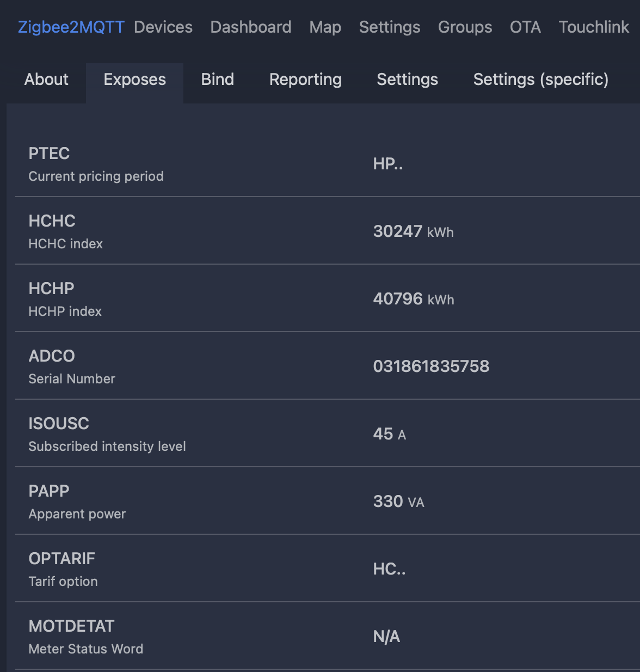Click the ADCO serial number value
640x672 pixels.
[x=431, y=366]
